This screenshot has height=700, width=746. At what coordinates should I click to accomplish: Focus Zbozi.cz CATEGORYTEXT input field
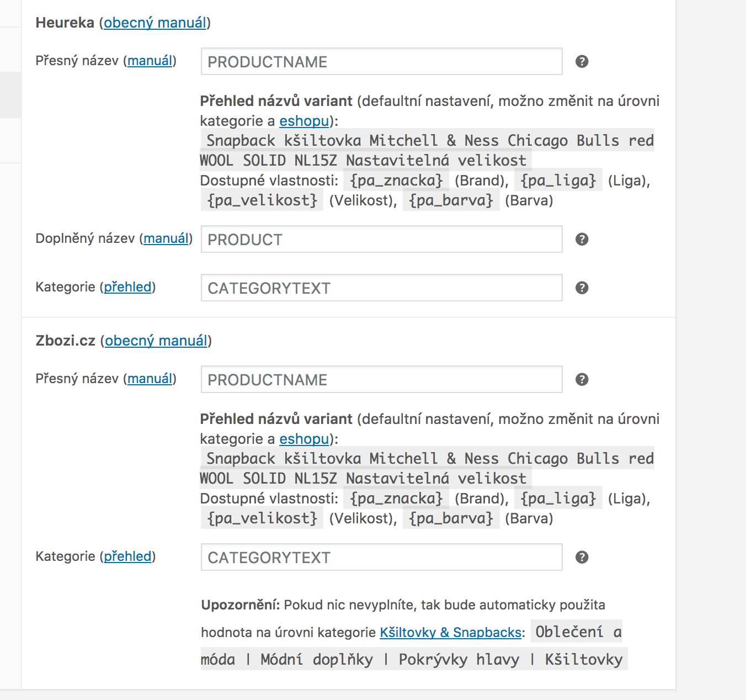(382, 557)
